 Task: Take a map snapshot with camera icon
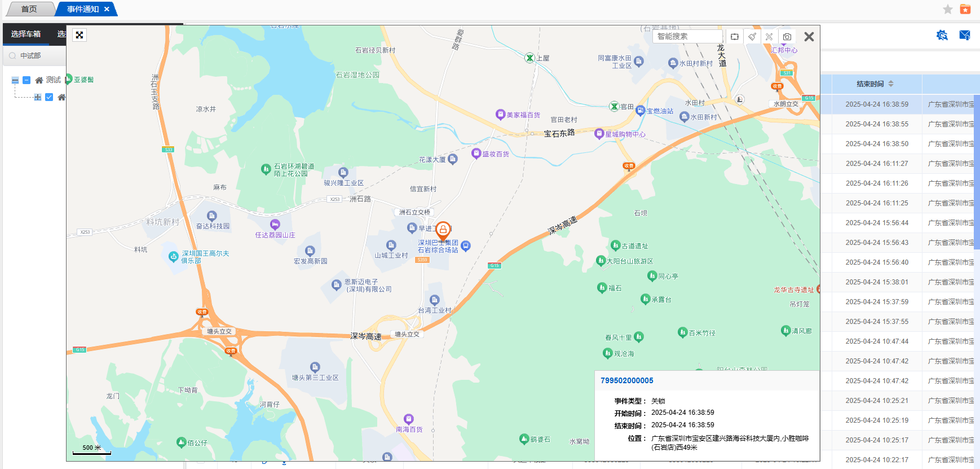(787, 37)
